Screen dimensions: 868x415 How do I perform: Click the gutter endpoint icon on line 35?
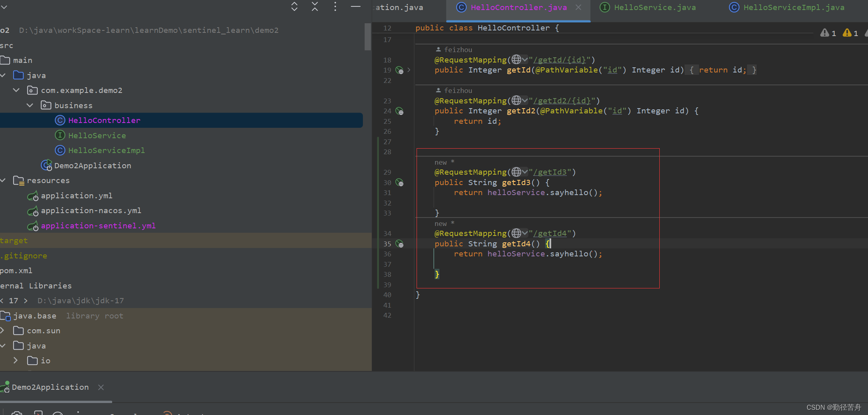(399, 244)
